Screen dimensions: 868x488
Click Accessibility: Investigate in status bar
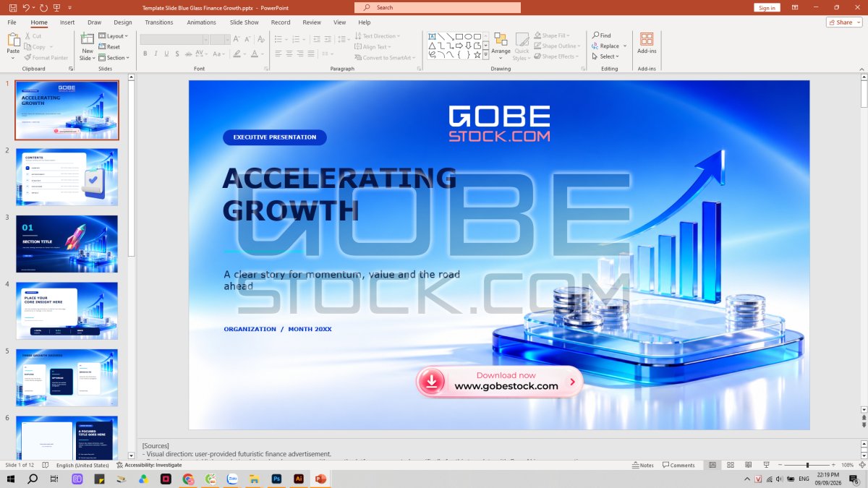pyautogui.click(x=148, y=465)
